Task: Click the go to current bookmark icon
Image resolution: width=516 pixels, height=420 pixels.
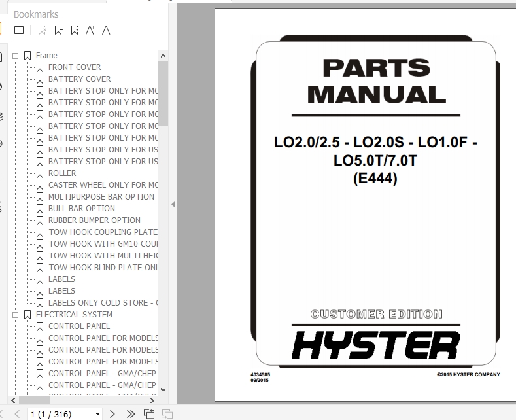Action: 75,30
